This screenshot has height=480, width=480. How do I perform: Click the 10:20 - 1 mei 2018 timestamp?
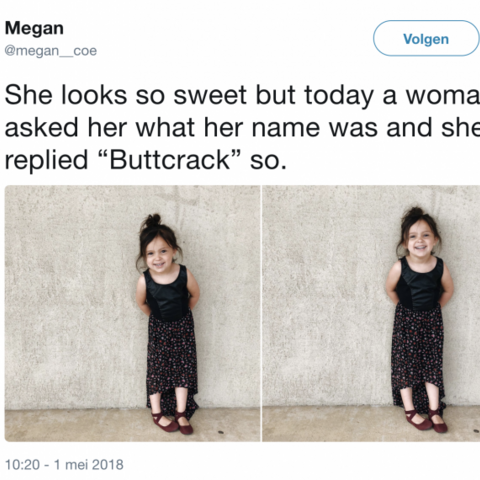(x=64, y=464)
